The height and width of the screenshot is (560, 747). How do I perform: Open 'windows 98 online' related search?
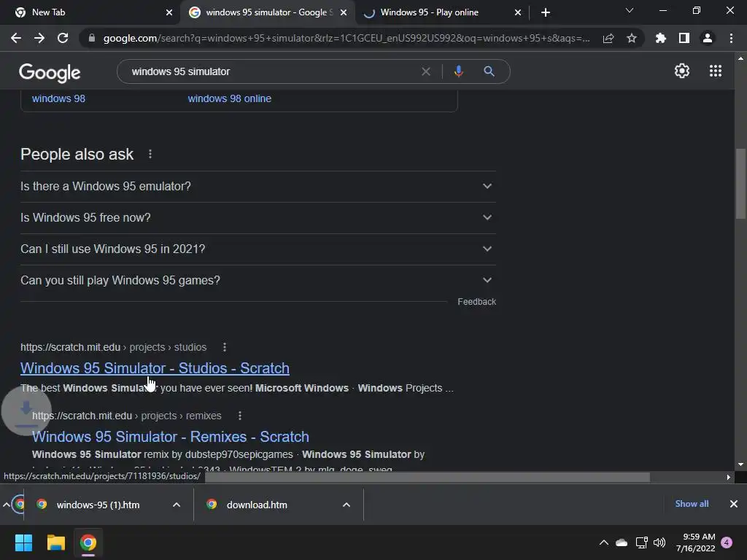pos(230,98)
